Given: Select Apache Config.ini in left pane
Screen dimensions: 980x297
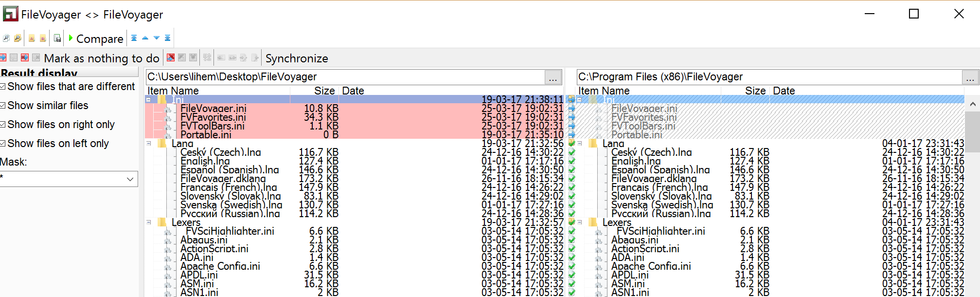Looking at the screenshot, I should tap(220, 266).
